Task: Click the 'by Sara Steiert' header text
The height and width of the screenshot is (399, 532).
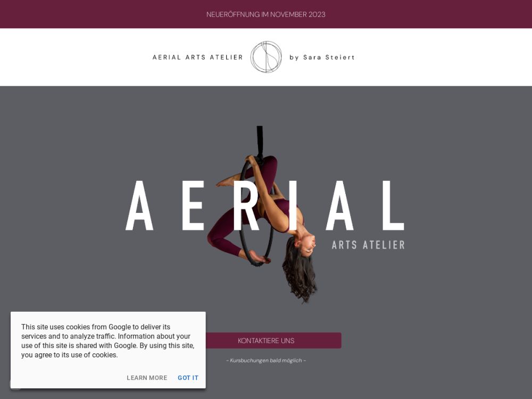Action: coord(322,57)
